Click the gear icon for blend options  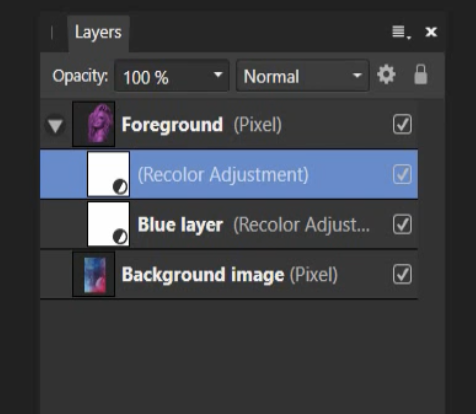point(386,75)
